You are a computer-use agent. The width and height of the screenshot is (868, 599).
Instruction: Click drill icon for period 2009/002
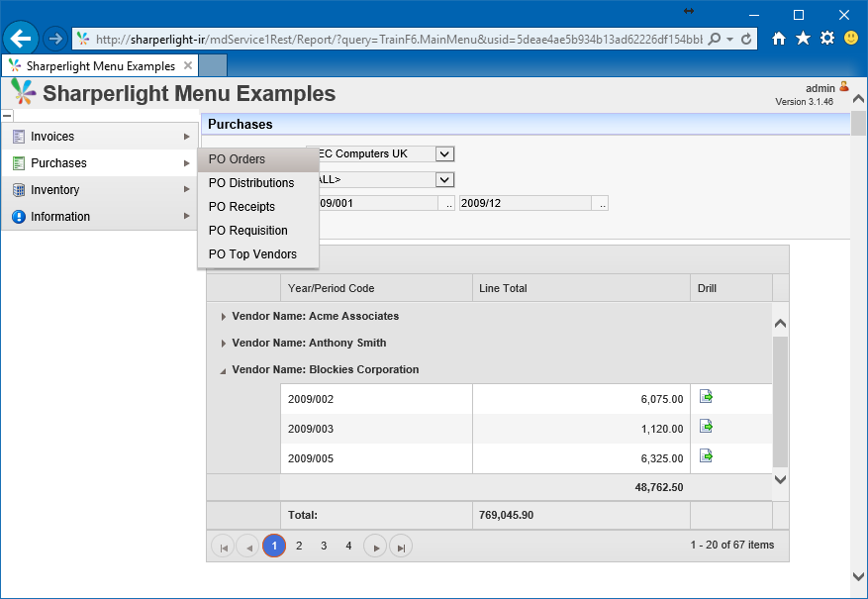click(706, 396)
